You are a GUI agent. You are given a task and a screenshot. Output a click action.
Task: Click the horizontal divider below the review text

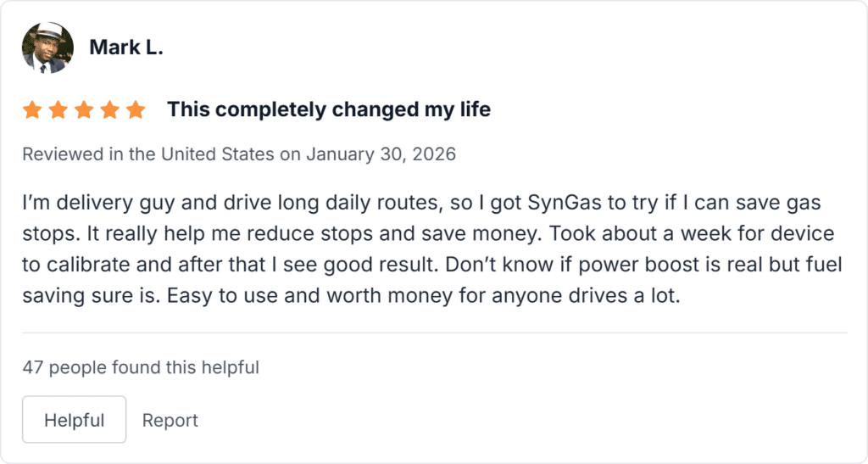click(x=434, y=333)
